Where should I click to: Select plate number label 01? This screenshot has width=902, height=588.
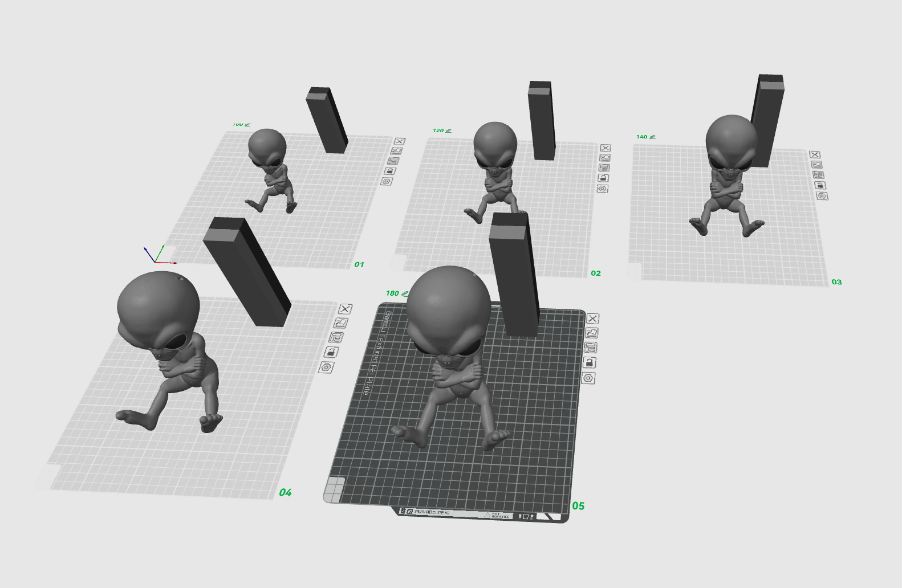coord(359,264)
